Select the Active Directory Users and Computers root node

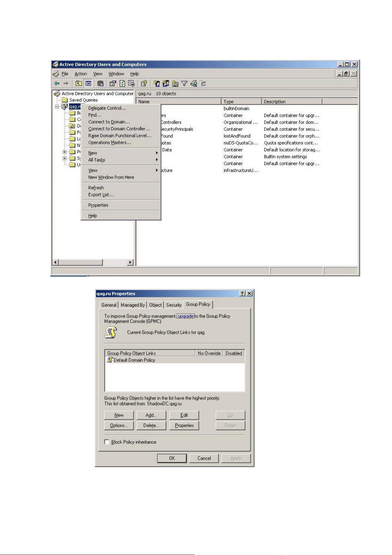click(x=97, y=94)
